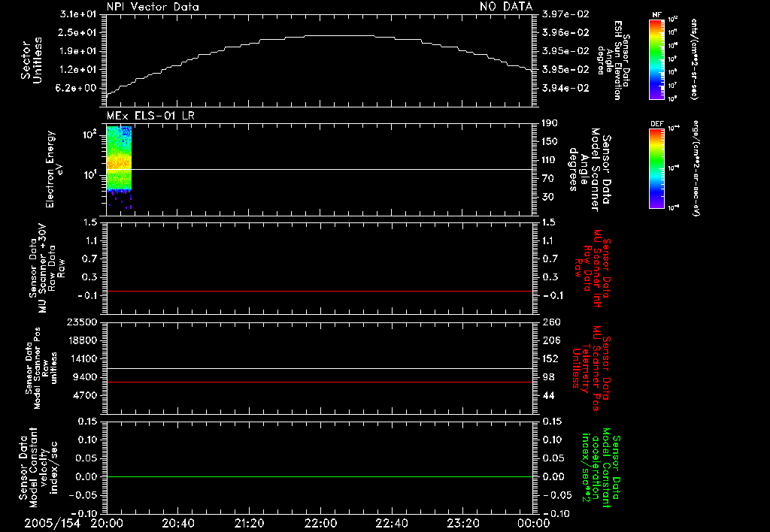Click the '23:20' time tick label

coord(463,524)
